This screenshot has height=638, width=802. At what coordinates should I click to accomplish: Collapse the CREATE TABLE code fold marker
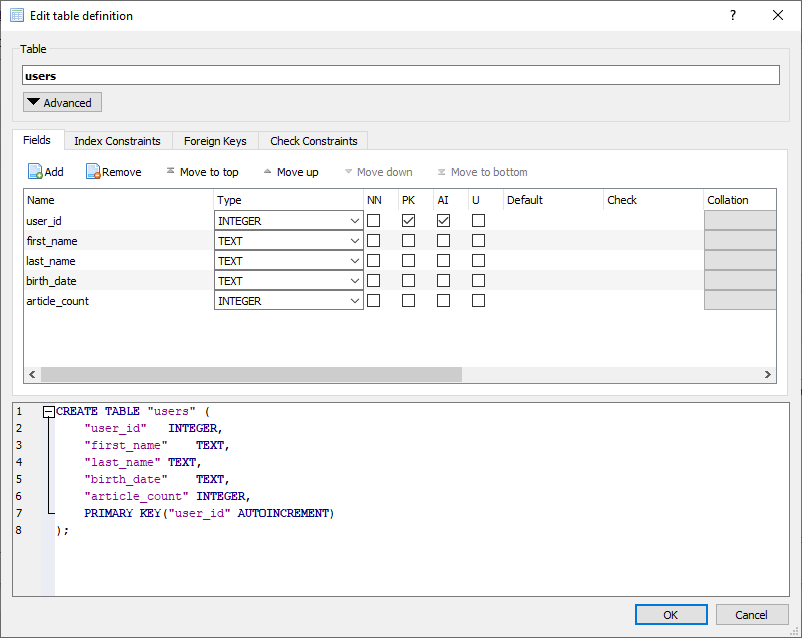coord(48,411)
